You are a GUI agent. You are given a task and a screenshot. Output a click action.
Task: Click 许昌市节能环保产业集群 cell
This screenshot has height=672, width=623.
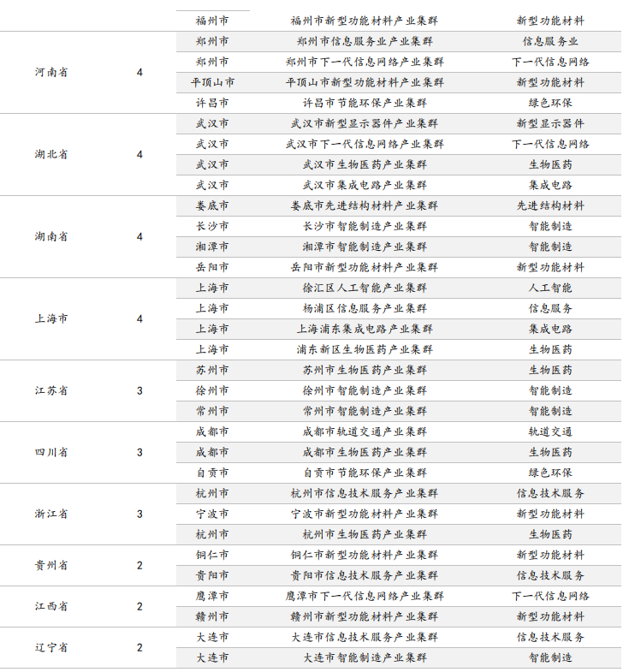coord(365,103)
